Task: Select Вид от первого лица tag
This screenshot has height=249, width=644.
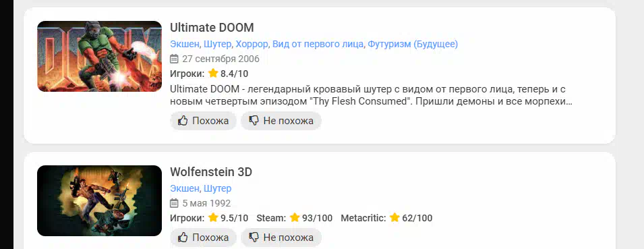Action: point(318,44)
